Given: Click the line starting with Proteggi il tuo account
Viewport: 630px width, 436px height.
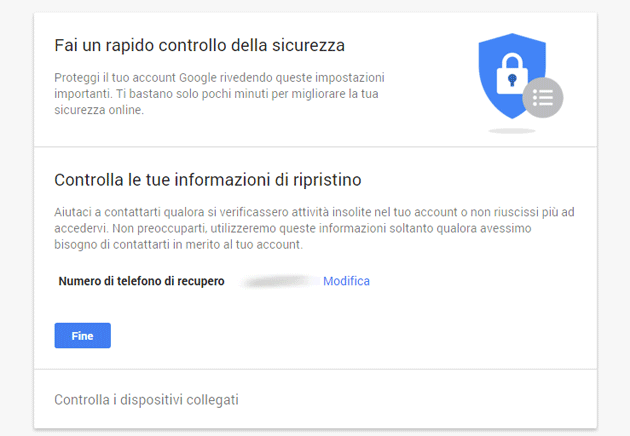Looking at the screenshot, I should [219, 77].
